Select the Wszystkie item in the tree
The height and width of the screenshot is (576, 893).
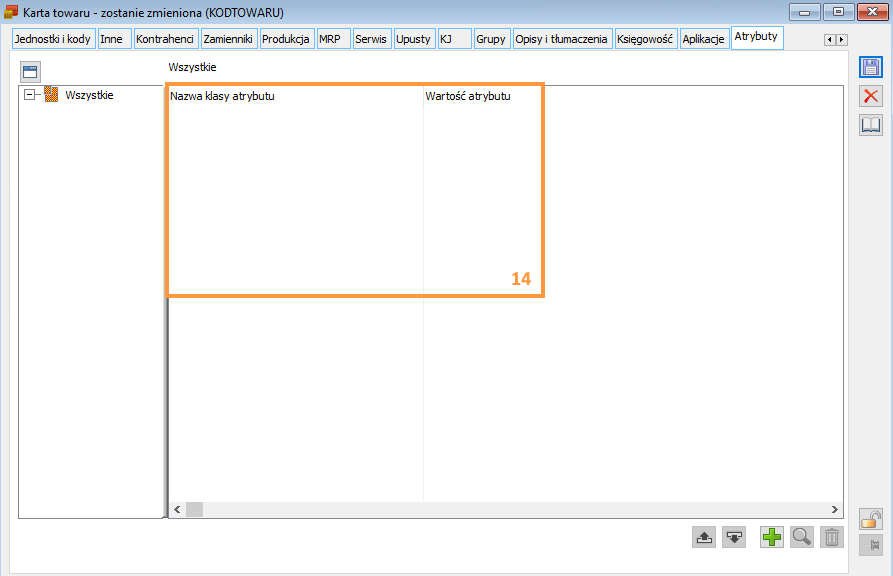[x=89, y=95]
